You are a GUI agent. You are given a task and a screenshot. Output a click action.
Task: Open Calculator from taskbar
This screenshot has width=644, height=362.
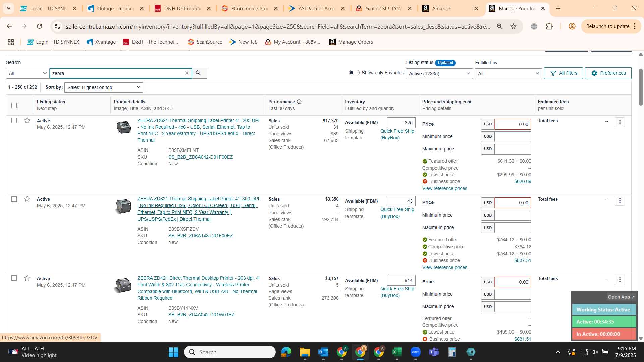452,352
